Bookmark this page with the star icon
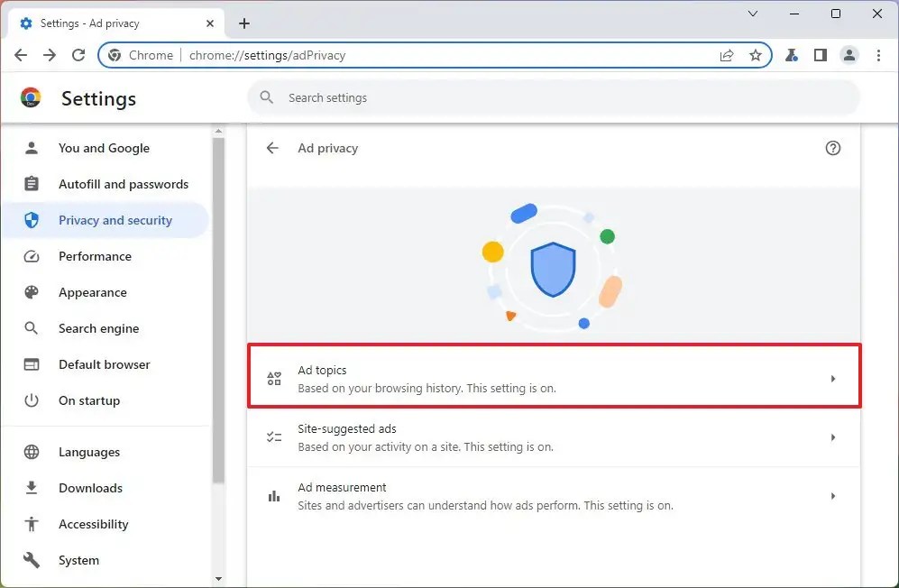Image resolution: width=899 pixels, height=588 pixels. [x=757, y=55]
